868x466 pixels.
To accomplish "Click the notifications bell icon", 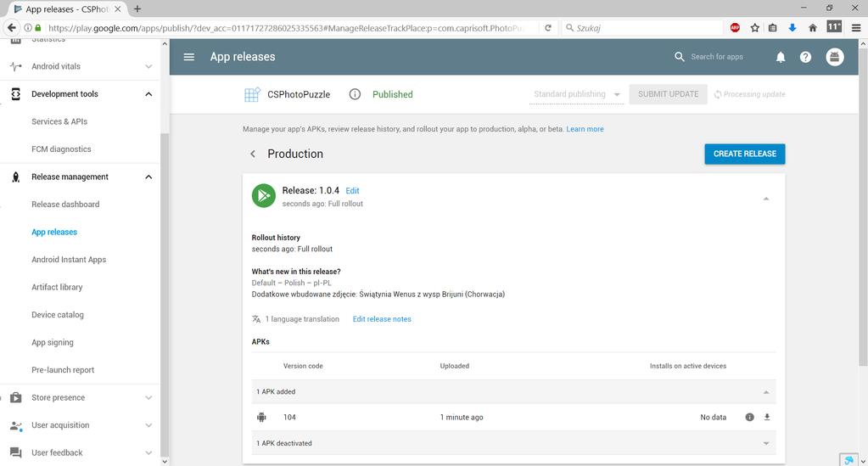I will click(781, 57).
